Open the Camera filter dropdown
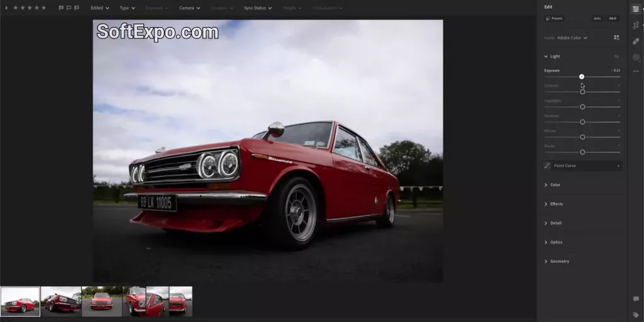This screenshot has width=644, height=322. [x=190, y=8]
